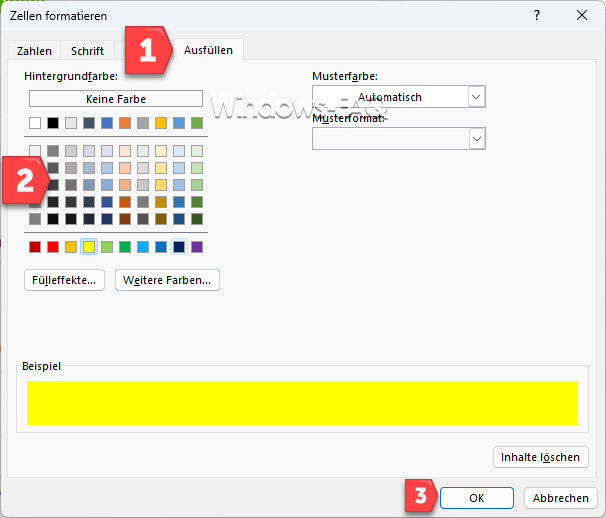Pick cyan light blue in the standard colors row
The height and width of the screenshot is (518, 606).
coord(143,247)
